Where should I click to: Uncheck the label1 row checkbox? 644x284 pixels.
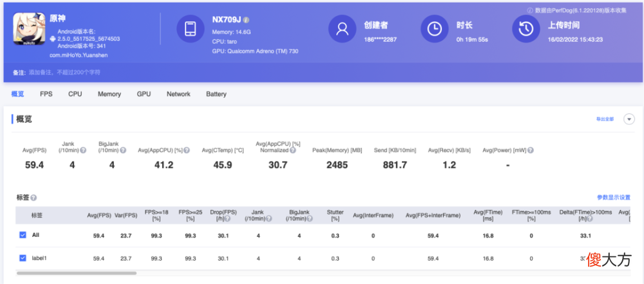(x=23, y=258)
